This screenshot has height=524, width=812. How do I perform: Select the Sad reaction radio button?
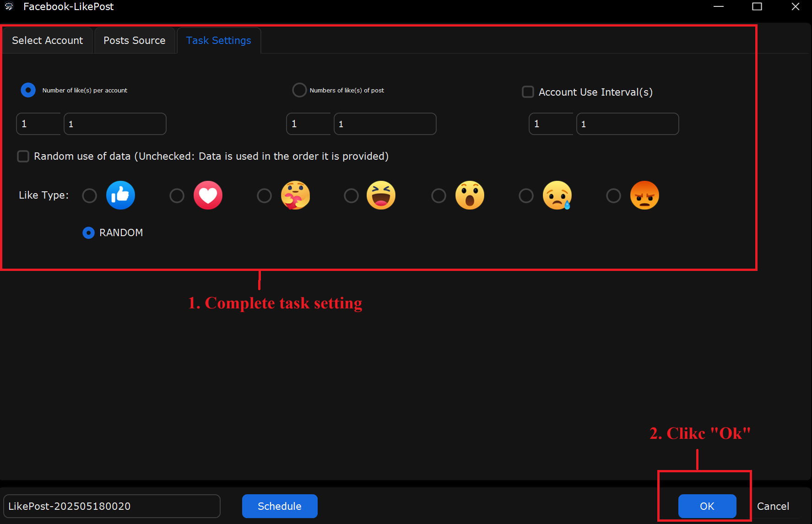point(526,196)
